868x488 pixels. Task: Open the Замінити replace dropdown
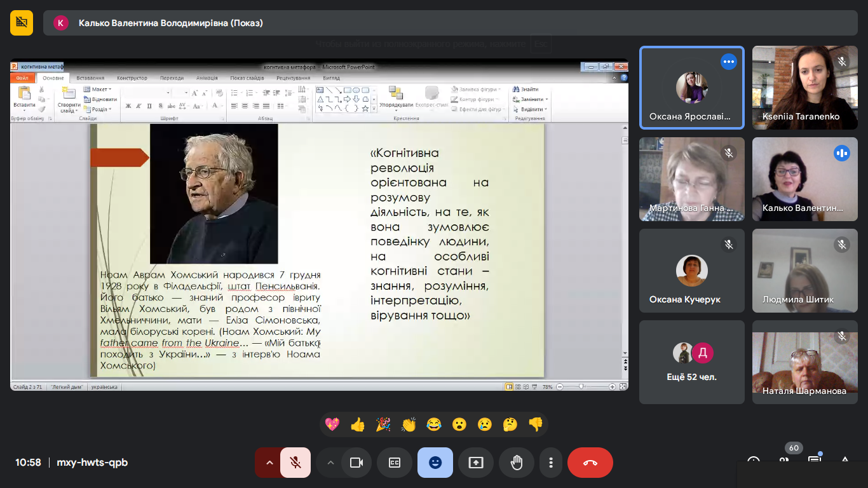coord(530,100)
